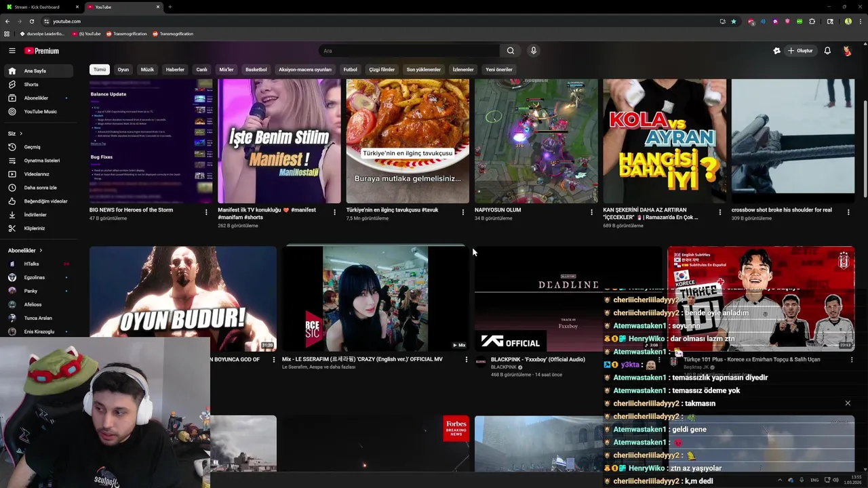Open the browser extensions puzzle icon
This screenshot has width=868, height=488.
(x=812, y=21)
